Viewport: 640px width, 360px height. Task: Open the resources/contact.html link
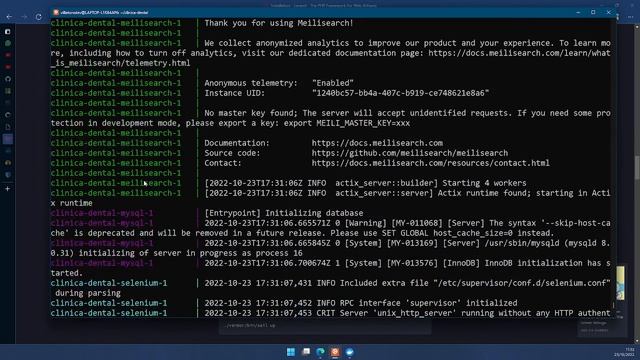pyautogui.click(x=431, y=163)
